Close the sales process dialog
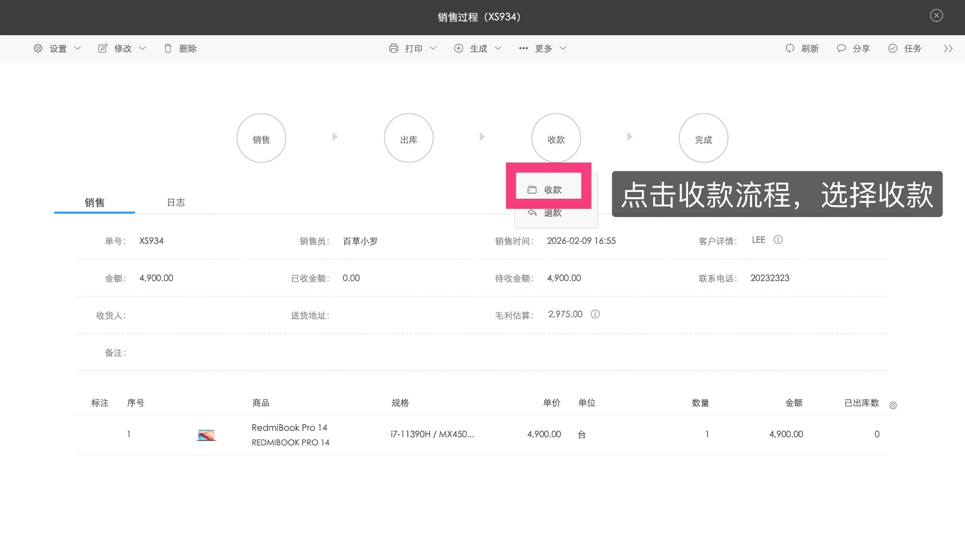Image resolution: width=965 pixels, height=560 pixels. point(936,15)
